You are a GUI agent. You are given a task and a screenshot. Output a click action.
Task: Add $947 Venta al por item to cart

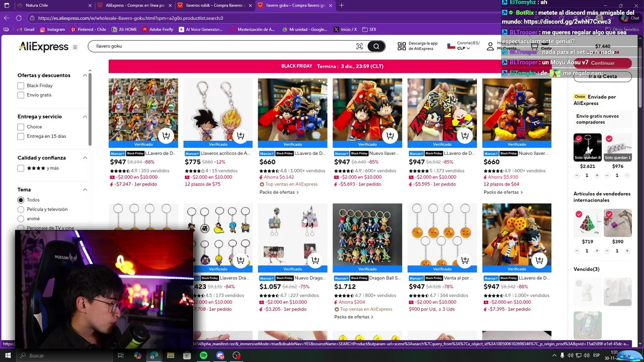465,260
